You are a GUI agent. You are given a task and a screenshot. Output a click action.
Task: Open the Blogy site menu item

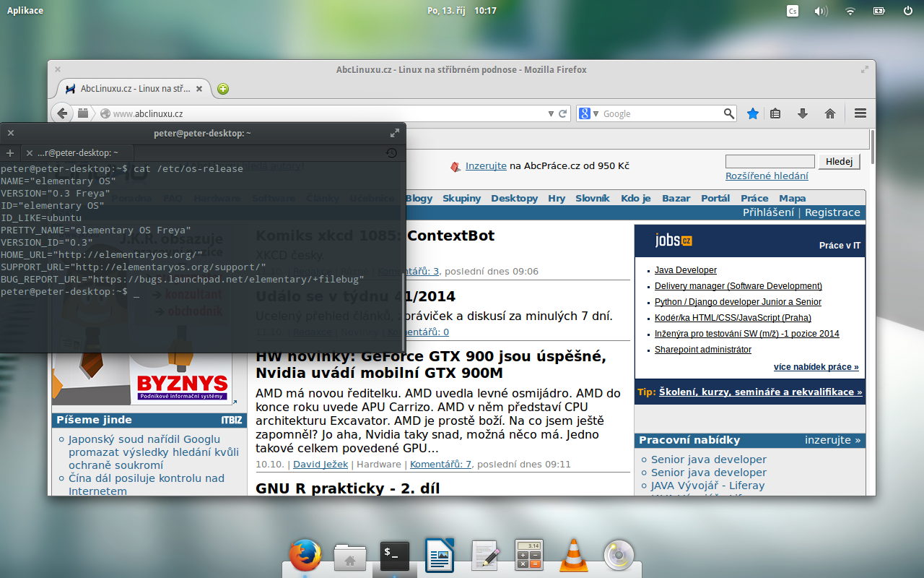[419, 198]
